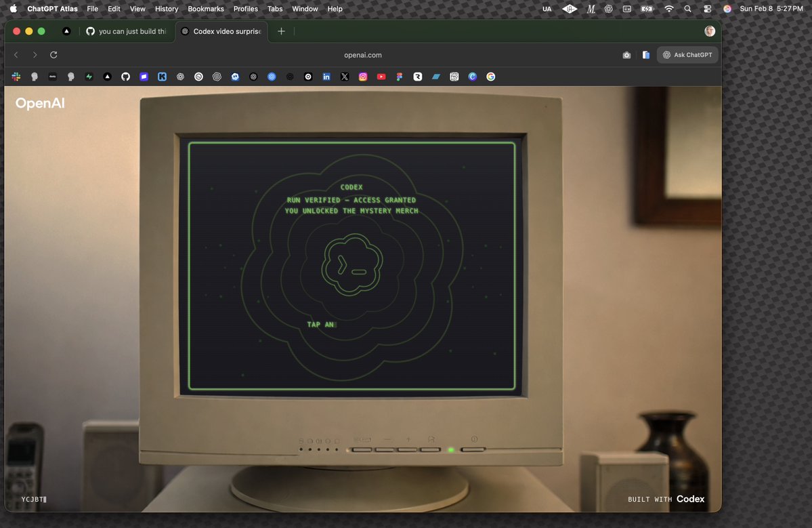The height and width of the screenshot is (528, 812).
Task: Click the 'YCJBT' code text at bottom left
Action: [32, 500]
